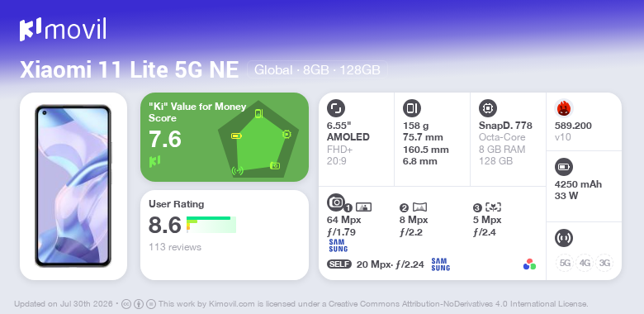The height and width of the screenshot is (314, 644).
Task: Click the display size icon
Action: (336, 108)
